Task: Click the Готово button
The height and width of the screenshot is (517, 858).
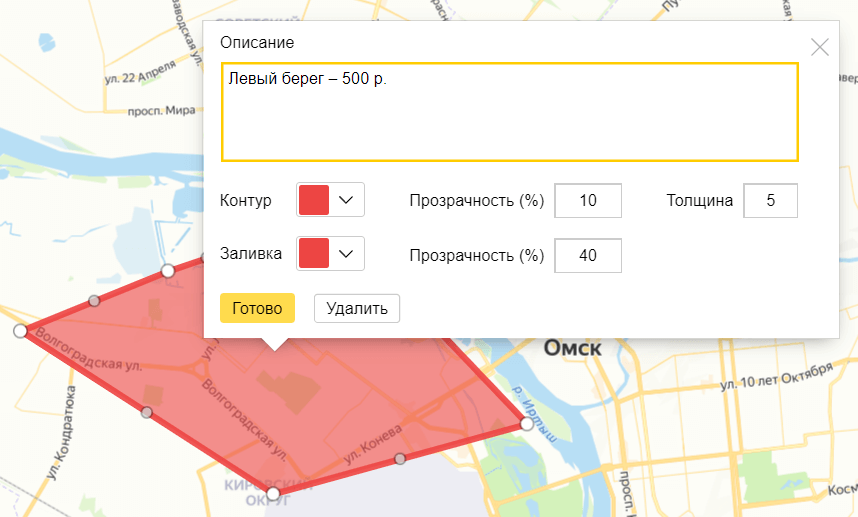Action: 257,308
